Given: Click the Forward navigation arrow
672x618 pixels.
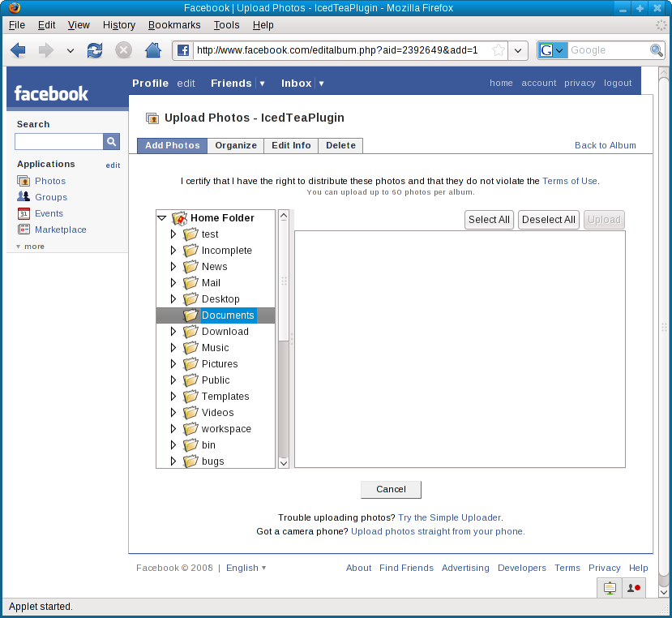Looking at the screenshot, I should (x=46, y=50).
